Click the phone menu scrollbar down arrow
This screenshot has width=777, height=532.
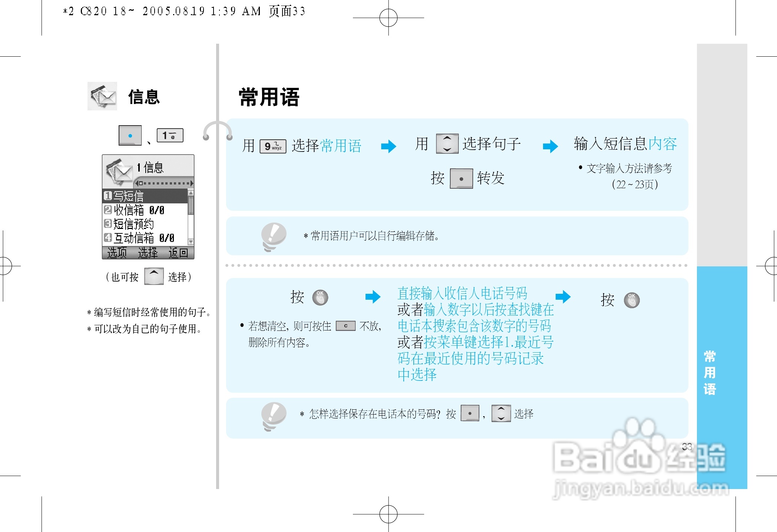[191, 242]
